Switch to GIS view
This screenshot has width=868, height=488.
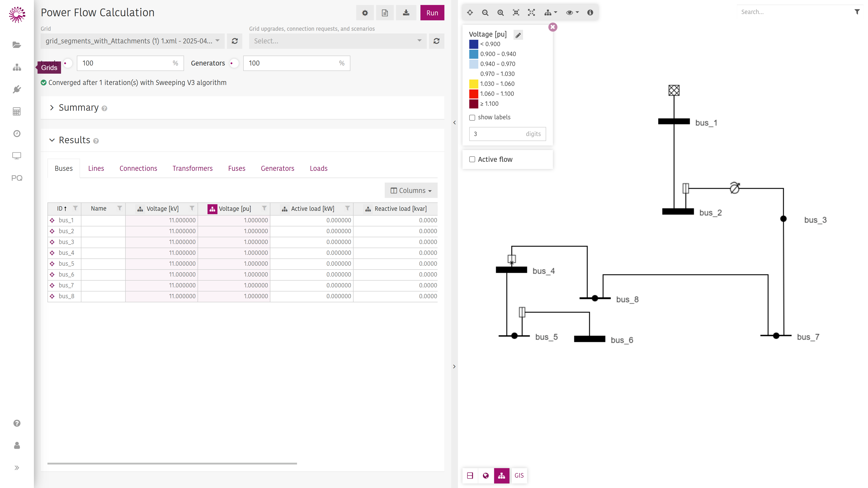(x=519, y=476)
